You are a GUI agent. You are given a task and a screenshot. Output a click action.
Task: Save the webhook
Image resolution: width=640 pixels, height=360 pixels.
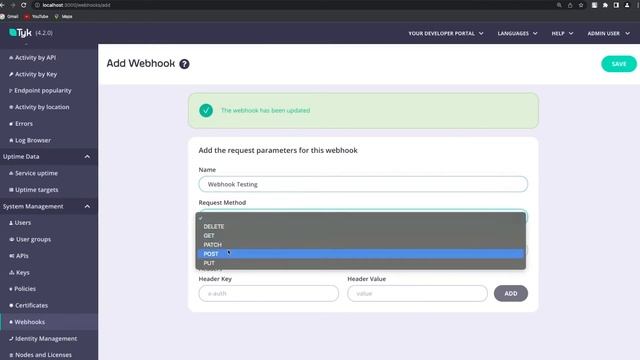point(618,64)
